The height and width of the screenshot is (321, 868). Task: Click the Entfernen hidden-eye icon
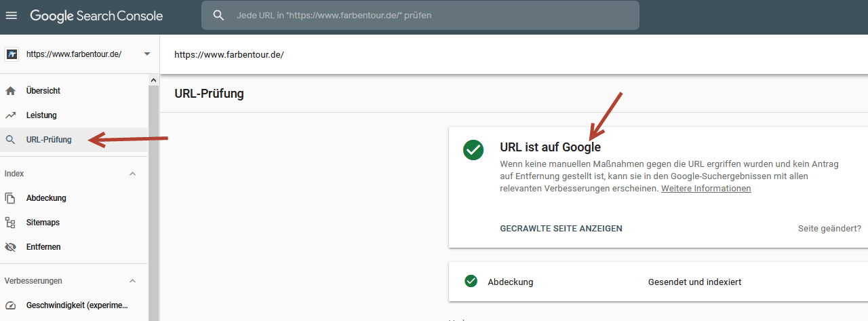point(10,247)
